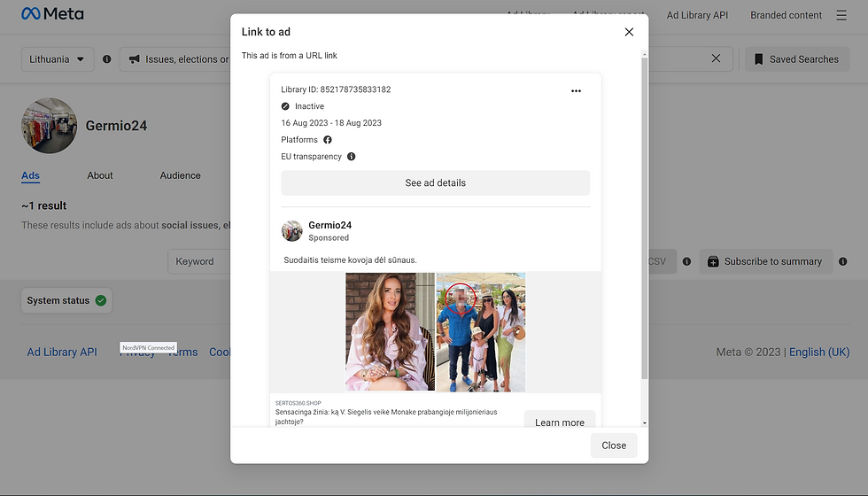The width and height of the screenshot is (868, 496).
Task: Click the EU transparency info icon
Action: point(351,157)
